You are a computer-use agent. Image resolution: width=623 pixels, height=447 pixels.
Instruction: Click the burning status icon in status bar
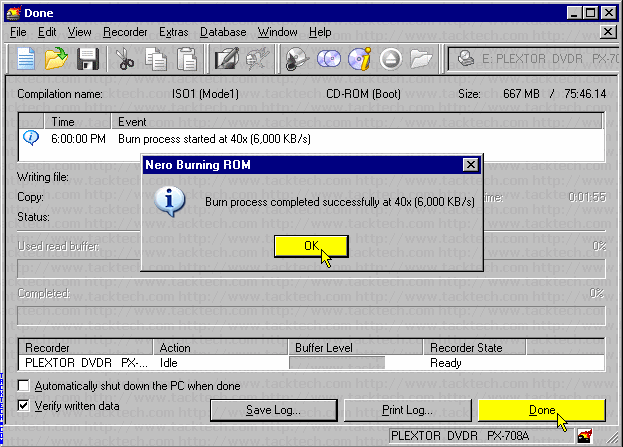(x=585, y=436)
